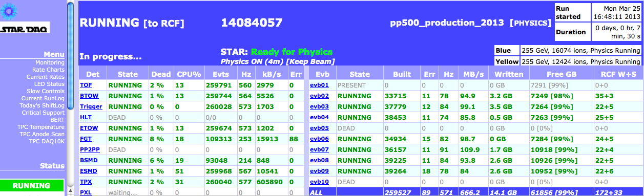Click the green RUNNING status button
Screen dimensions: 644x196
coord(32,186)
